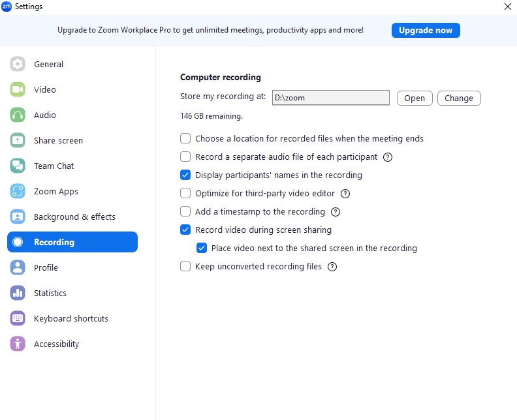Enable choosing location when meeting ends

[x=185, y=138]
